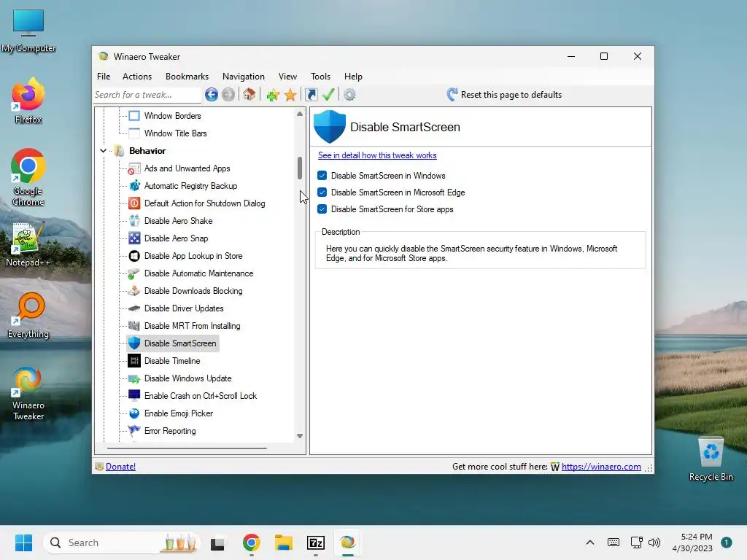Viewport: 747px width, 560px height.
Task: Open See in detail how this tweak works
Action: tap(377, 155)
